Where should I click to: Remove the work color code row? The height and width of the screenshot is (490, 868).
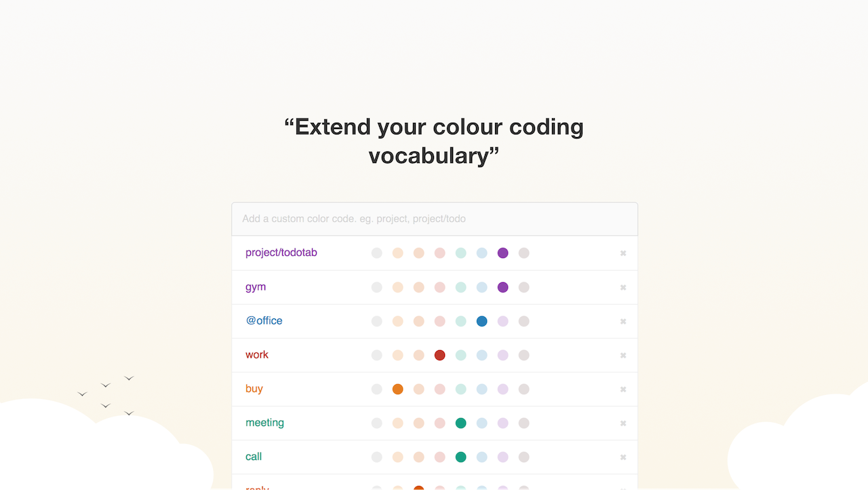pos(623,355)
